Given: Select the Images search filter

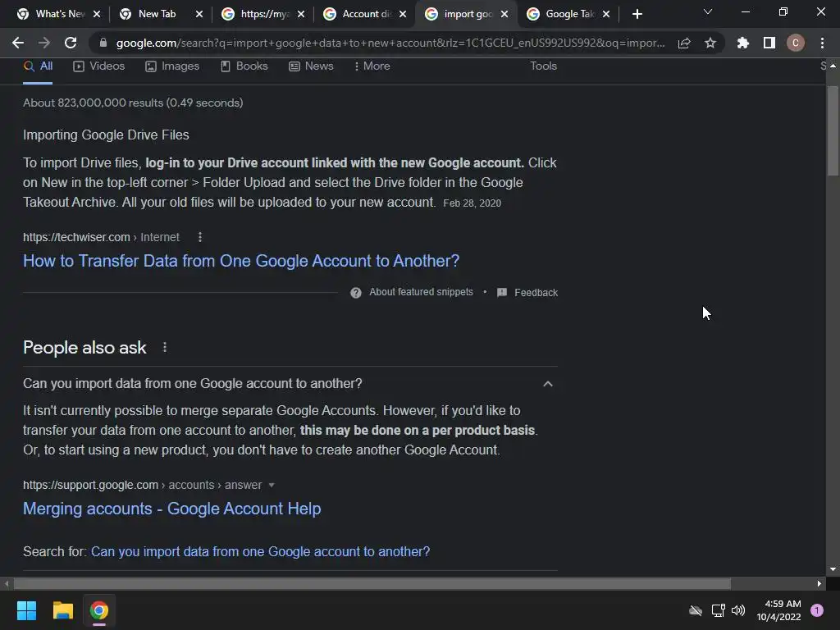Looking at the screenshot, I should click(172, 66).
